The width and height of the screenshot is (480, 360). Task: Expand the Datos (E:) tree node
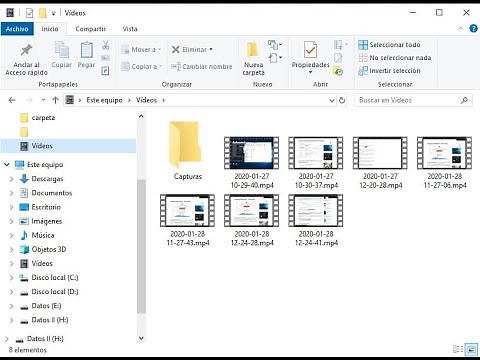(11, 306)
